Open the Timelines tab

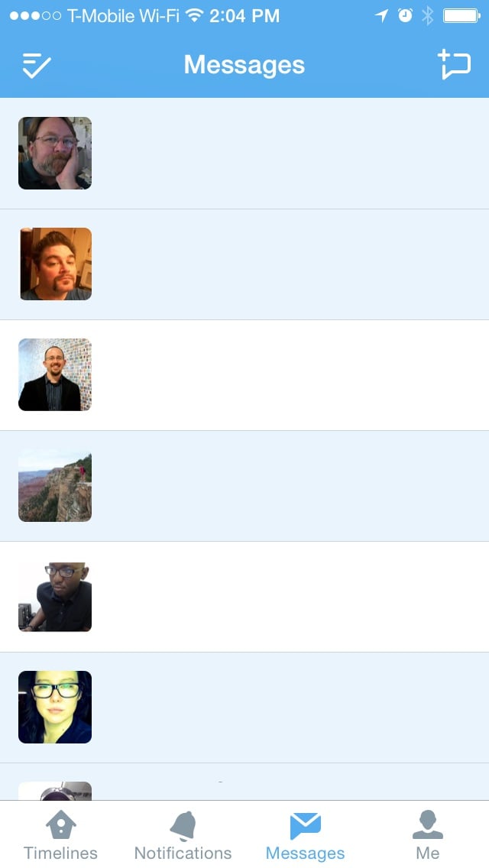pos(60,834)
